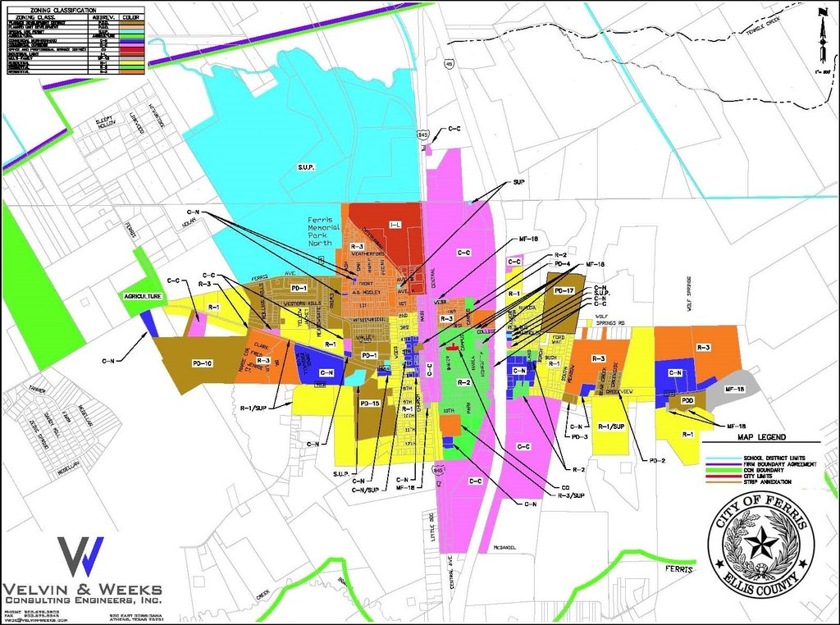Click the large S.U.P. cyan area label
This screenshot has width=840, height=625.
(307, 167)
